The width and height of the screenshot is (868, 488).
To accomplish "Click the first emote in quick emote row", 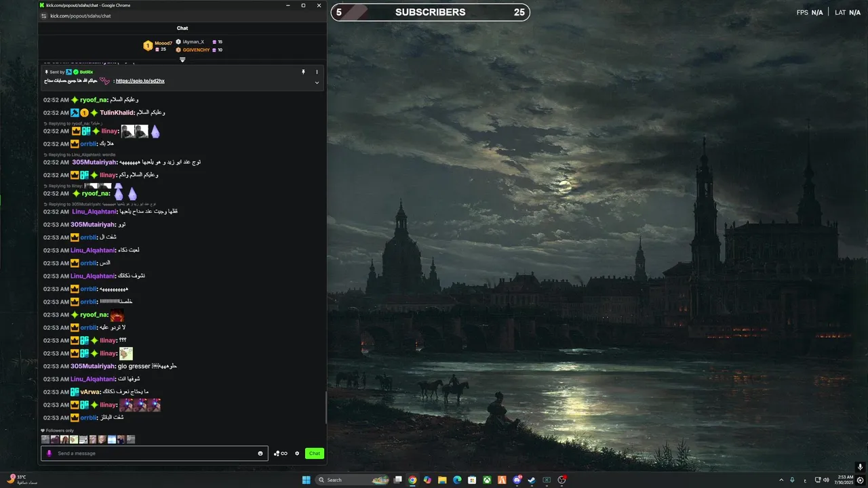I will coord(45,440).
